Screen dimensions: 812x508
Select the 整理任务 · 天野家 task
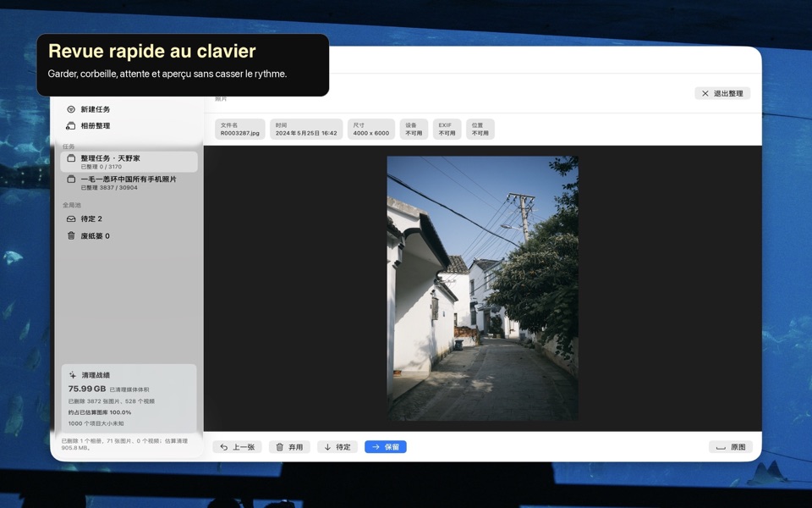[x=129, y=162]
